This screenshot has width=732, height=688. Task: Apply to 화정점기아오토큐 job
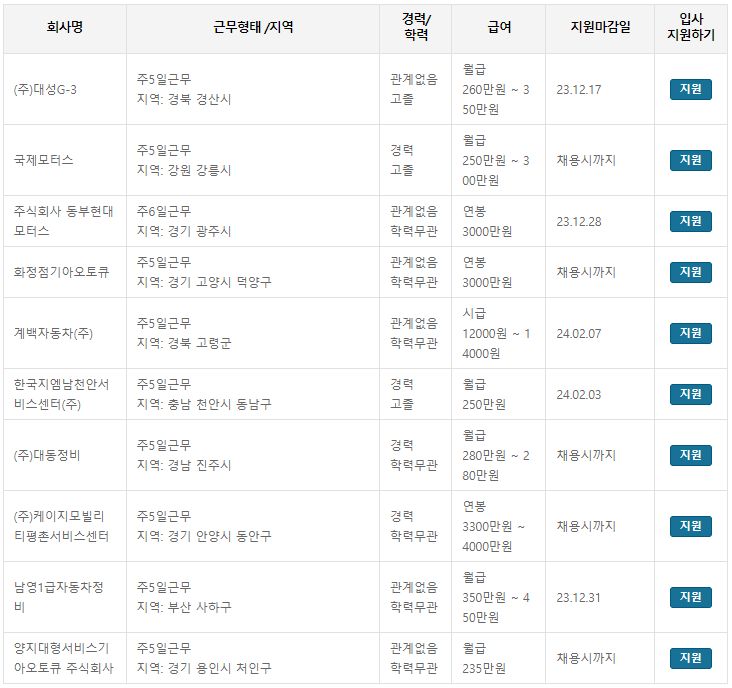pos(690,272)
